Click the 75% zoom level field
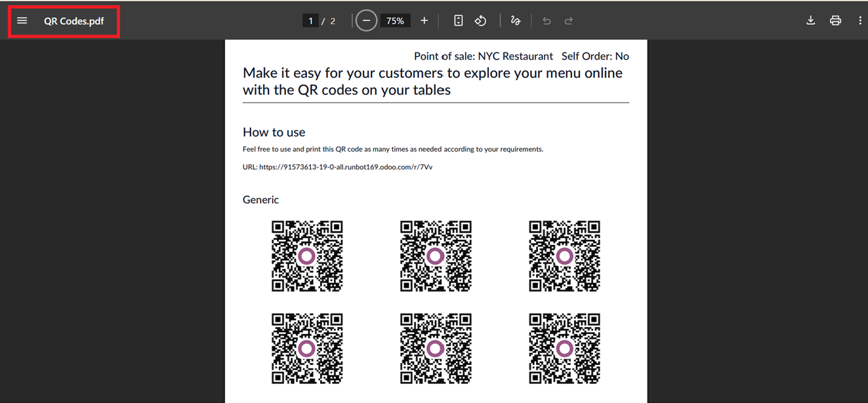The width and height of the screenshot is (868, 403). [x=395, y=21]
